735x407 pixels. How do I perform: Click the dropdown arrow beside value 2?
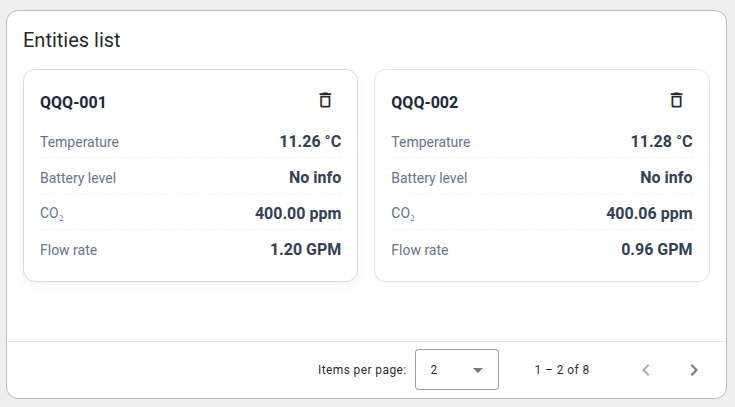point(478,370)
